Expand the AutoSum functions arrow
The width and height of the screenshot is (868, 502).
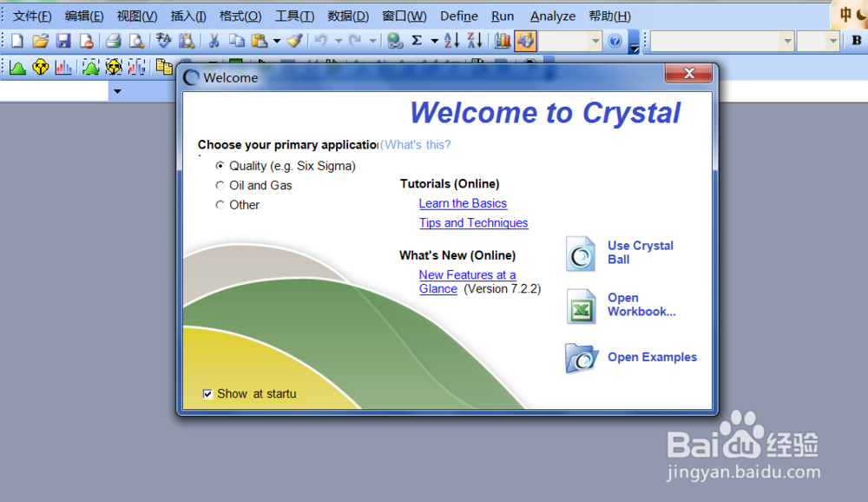tap(435, 41)
